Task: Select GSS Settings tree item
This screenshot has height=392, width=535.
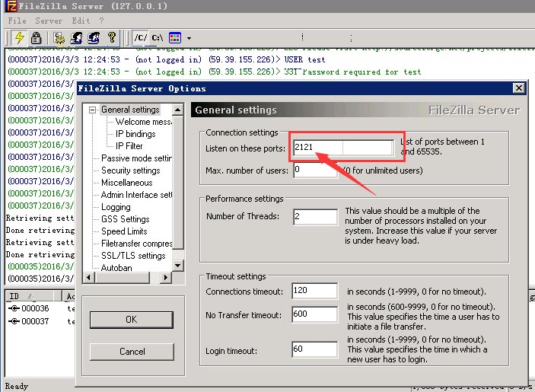Action: [x=126, y=219]
